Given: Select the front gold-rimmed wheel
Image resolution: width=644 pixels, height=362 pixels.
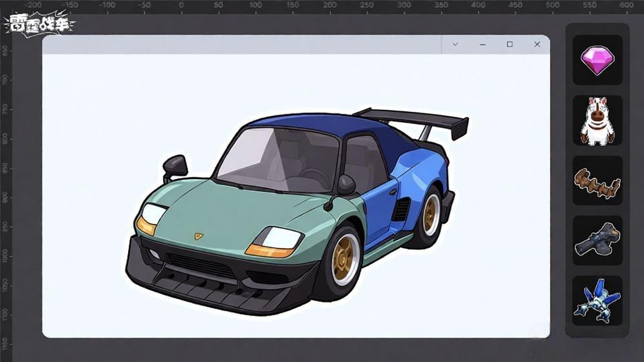Looking at the screenshot, I should [345, 259].
